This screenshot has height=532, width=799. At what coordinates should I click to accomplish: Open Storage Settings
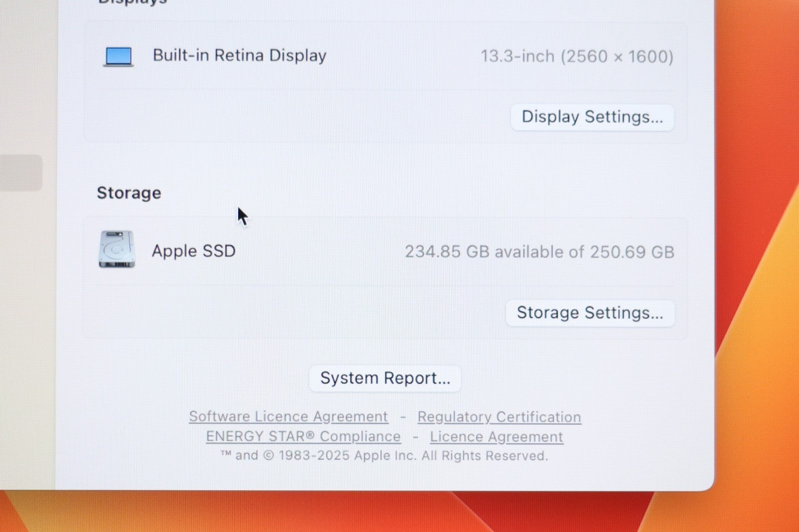590,313
